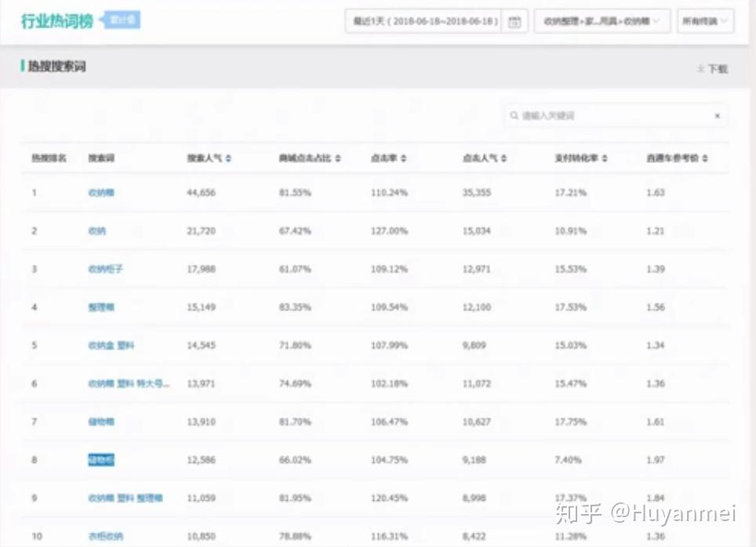This screenshot has width=756, height=547.
Task: Select the 12,586 search popularity value
Action: point(201,460)
